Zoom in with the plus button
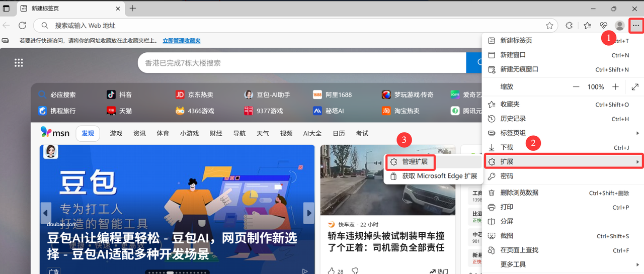 (615, 87)
